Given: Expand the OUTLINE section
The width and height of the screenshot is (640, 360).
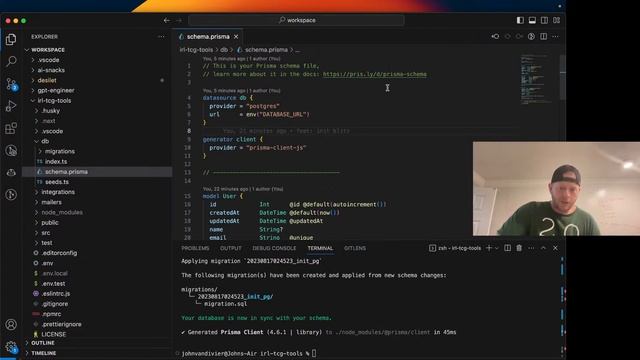Looking at the screenshot, I should (x=43, y=343).
